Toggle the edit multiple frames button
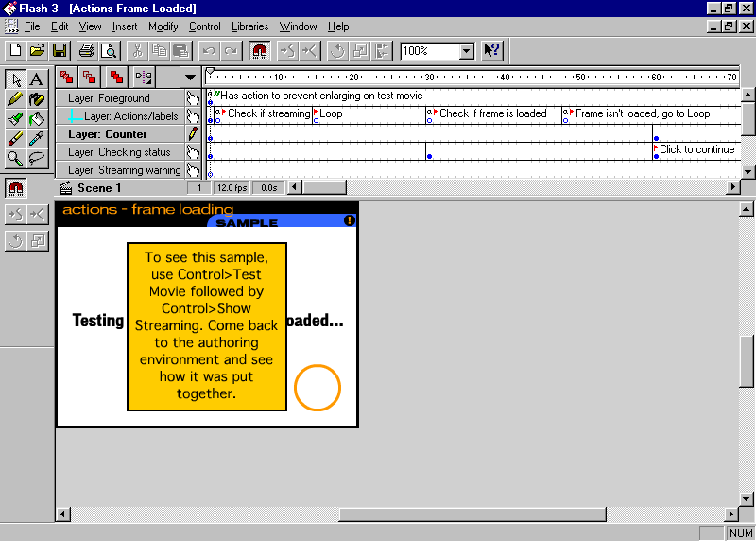 tap(116, 78)
